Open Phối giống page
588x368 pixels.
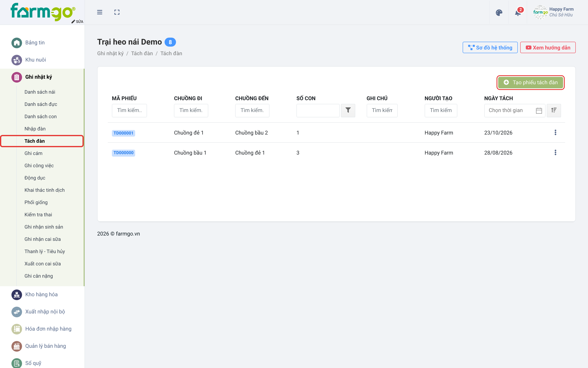(36, 202)
